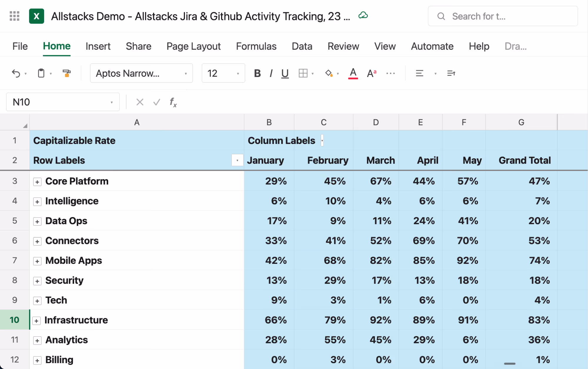Expand the Intelligence row
This screenshot has height=369, width=588.
[37, 202]
